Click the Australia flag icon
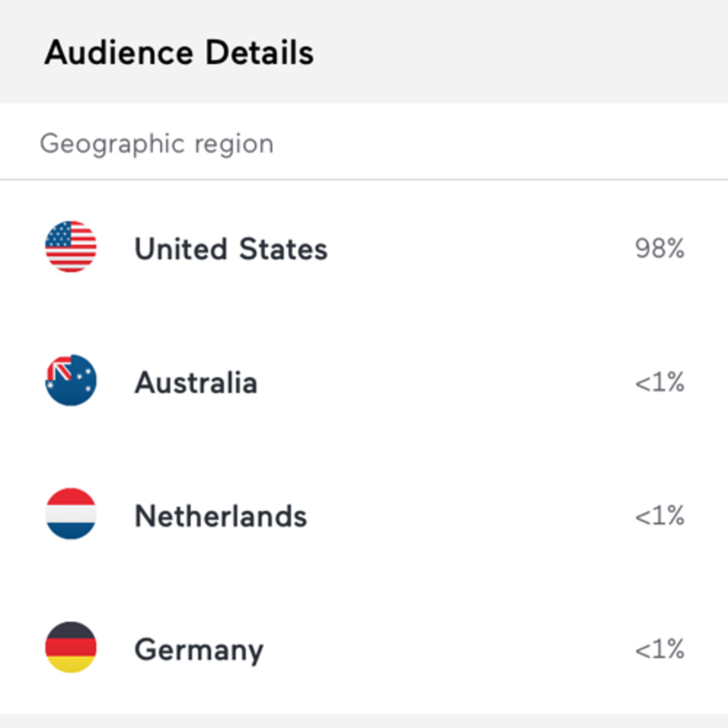This screenshot has width=728, height=728. [71, 380]
